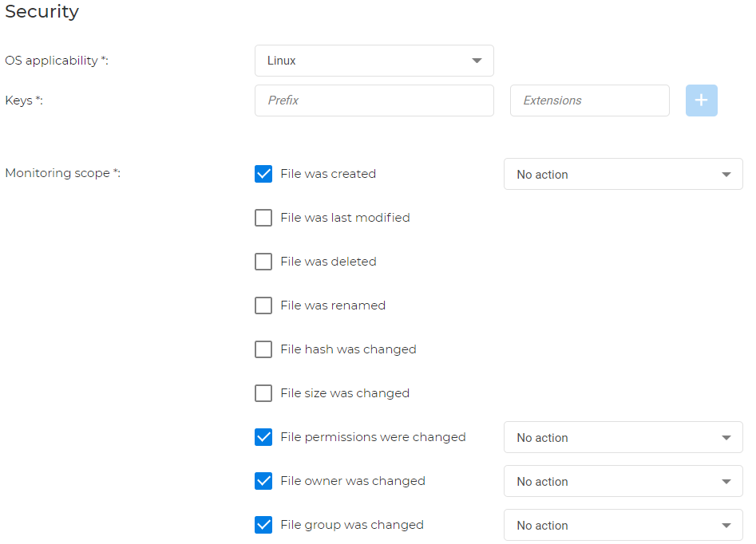Uncheck File owner was changed checkbox
756x544 pixels.
pos(263,481)
